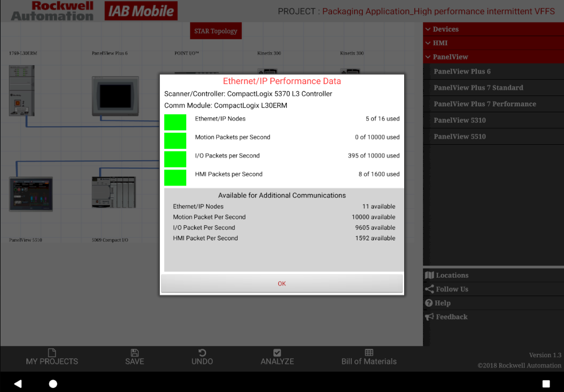Click the UNDO arrow icon
This screenshot has height=392, width=564.
click(202, 353)
